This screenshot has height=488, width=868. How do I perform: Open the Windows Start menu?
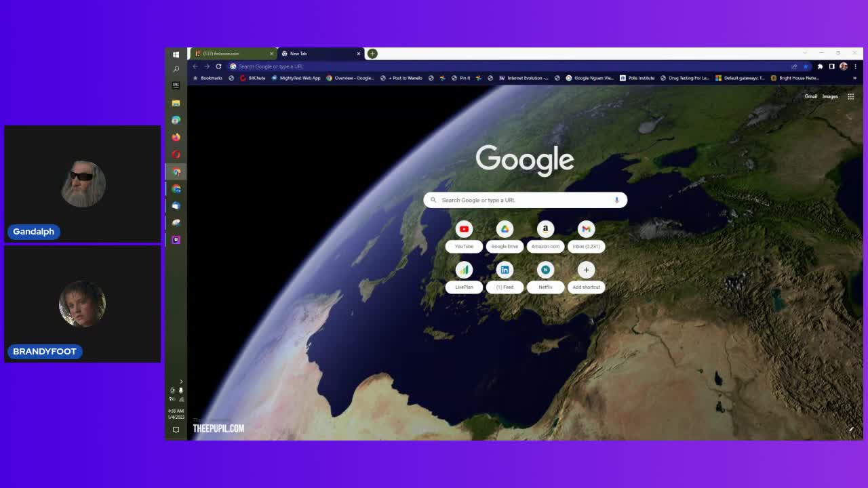(x=176, y=54)
